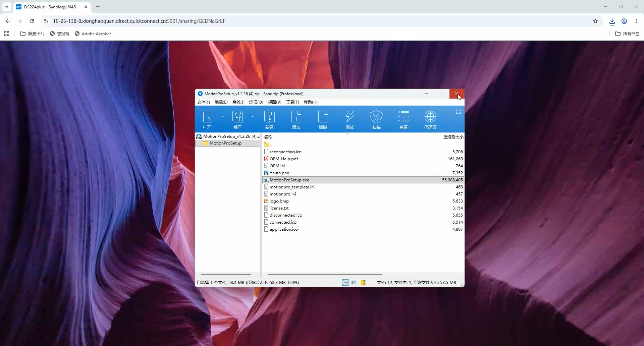Click the Add (添加) files icon

(x=296, y=120)
